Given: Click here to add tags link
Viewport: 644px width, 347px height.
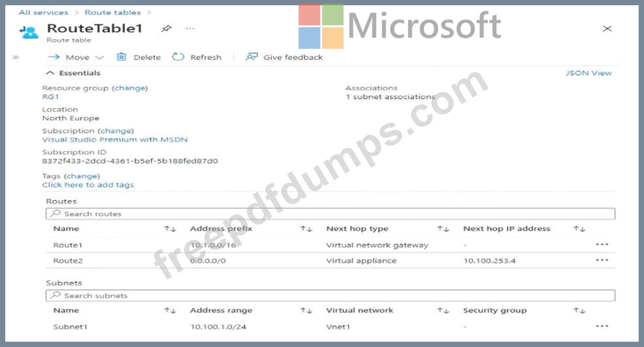Looking at the screenshot, I should tap(88, 185).
